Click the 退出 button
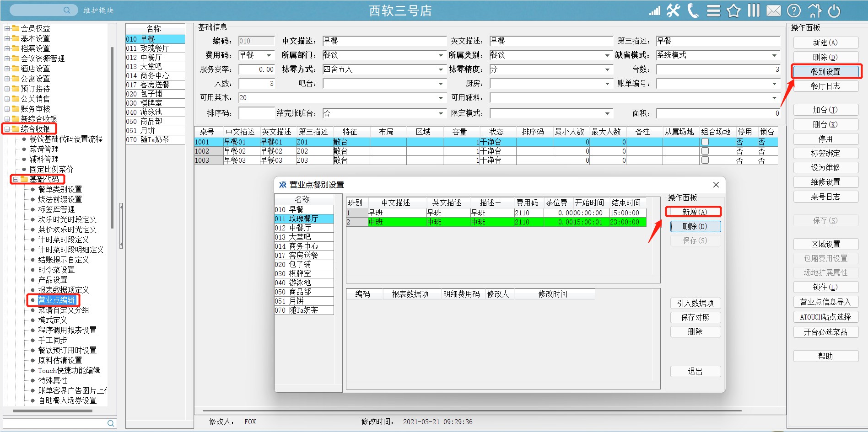The image size is (868, 432). point(695,371)
